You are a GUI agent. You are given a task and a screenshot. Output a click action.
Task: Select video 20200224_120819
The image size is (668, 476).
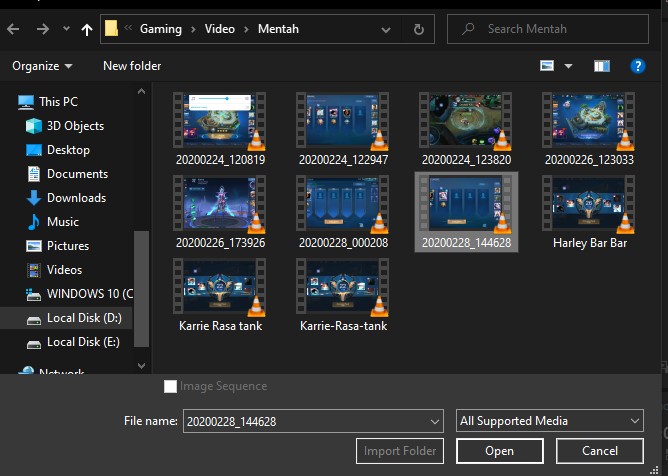(x=220, y=129)
